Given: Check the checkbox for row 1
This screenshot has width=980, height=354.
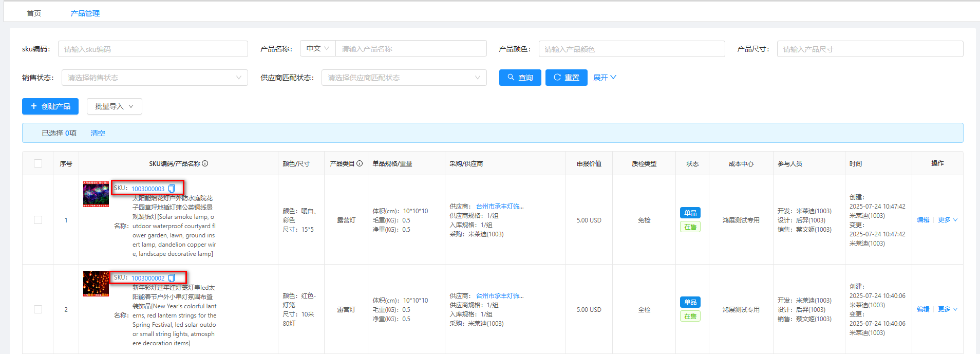Looking at the screenshot, I should tap(38, 220).
